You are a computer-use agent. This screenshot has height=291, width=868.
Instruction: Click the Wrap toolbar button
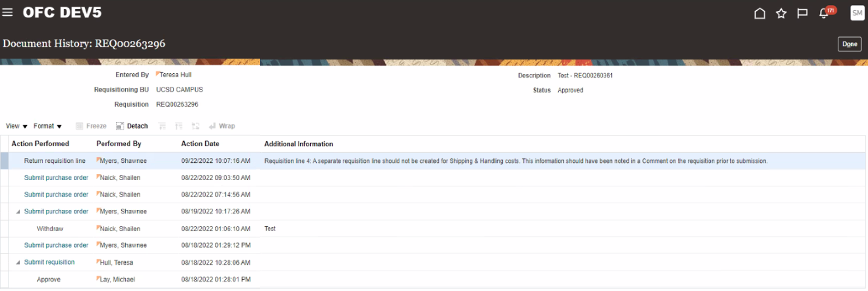(222, 126)
